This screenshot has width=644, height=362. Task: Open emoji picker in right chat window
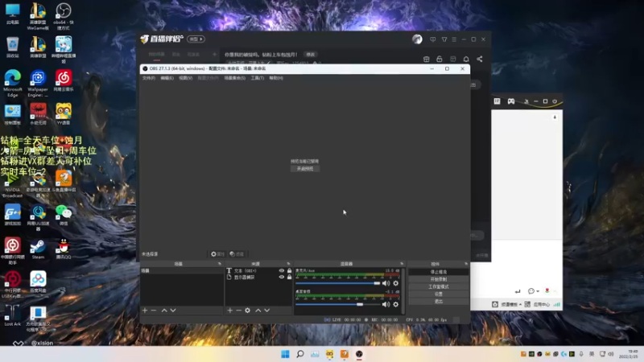(531, 291)
